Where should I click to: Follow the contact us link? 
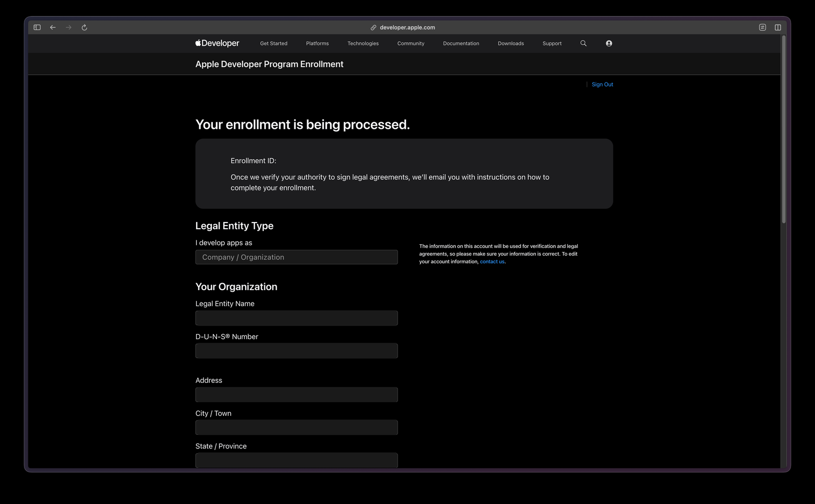pos(492,262)
